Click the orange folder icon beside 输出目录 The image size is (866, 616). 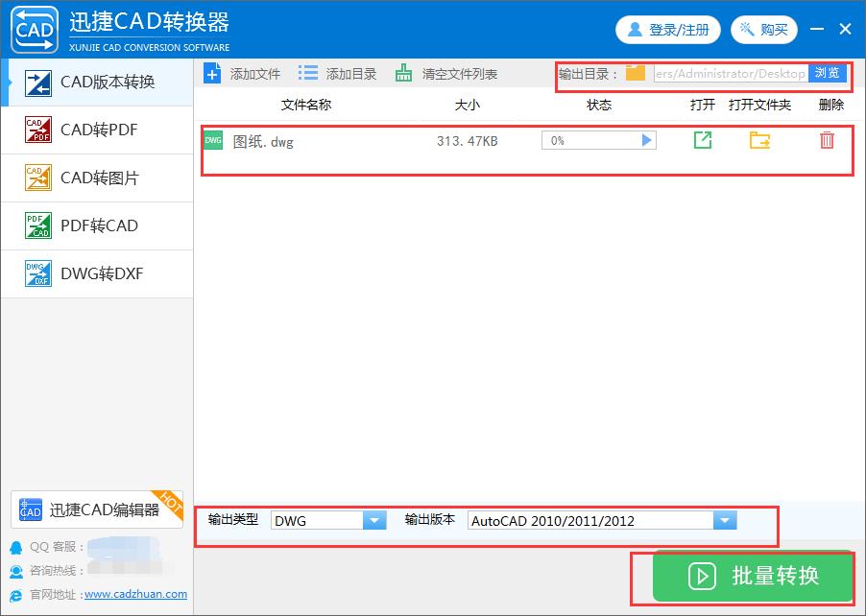click(x=637, y=72)
